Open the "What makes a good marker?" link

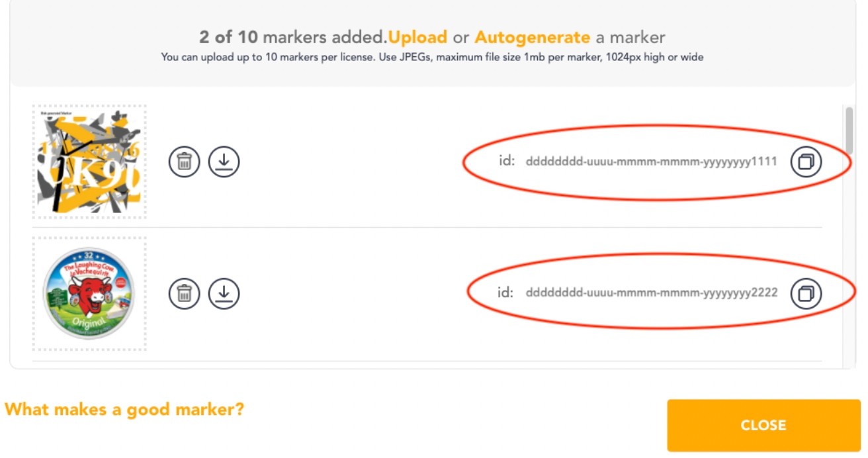[x=124, y=410]
